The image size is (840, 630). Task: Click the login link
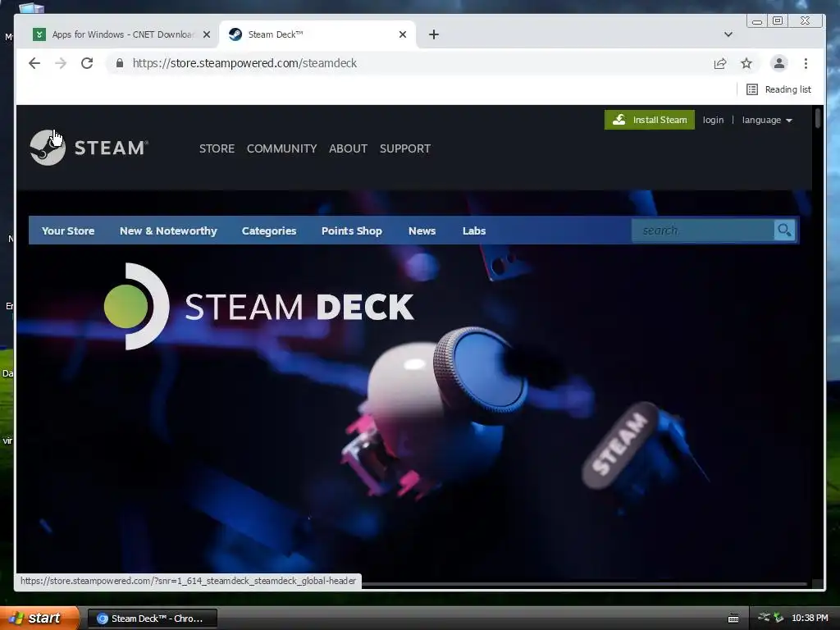713,120
